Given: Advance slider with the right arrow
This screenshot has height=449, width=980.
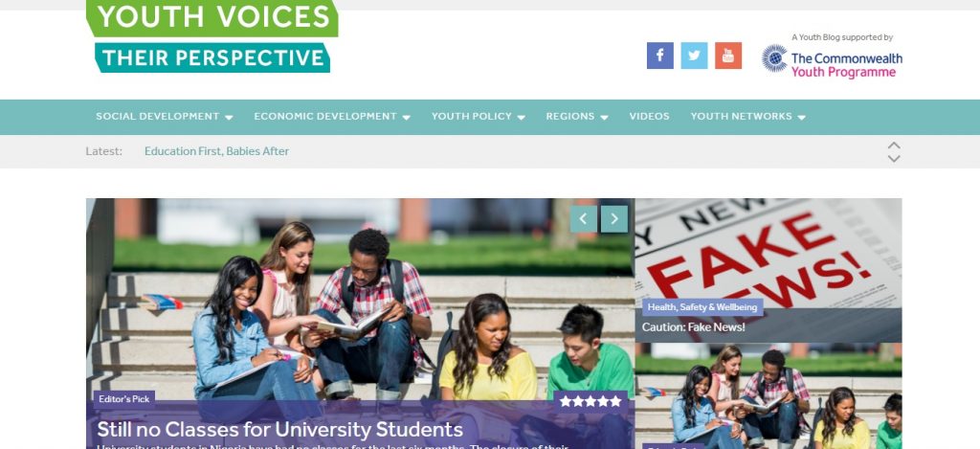Looking at the screenshot, I should click(614, 219).
